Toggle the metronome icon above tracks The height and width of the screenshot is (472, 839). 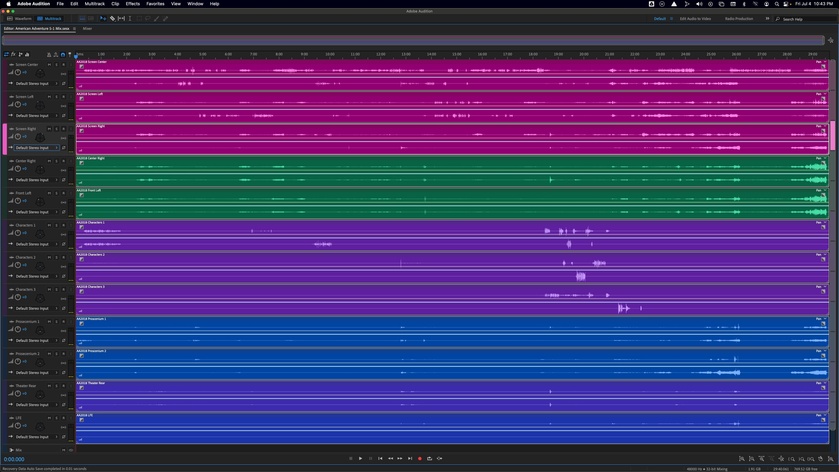(49, 55)
